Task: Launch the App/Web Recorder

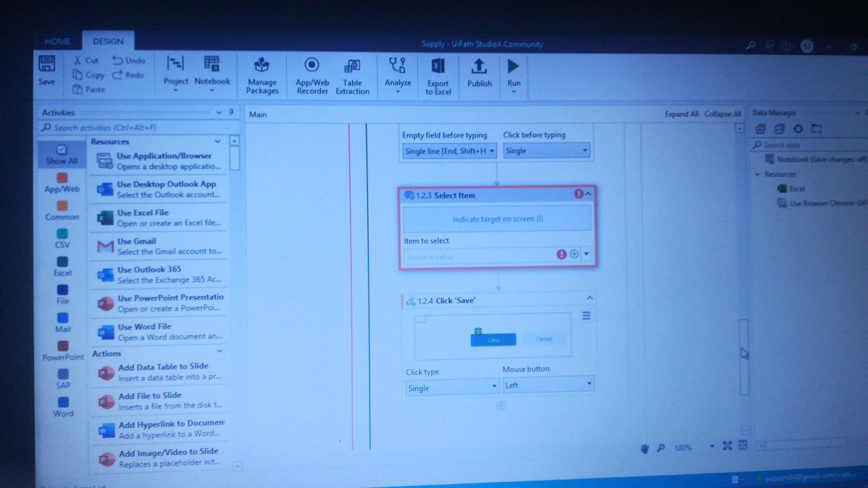Action: click(312, 76)
